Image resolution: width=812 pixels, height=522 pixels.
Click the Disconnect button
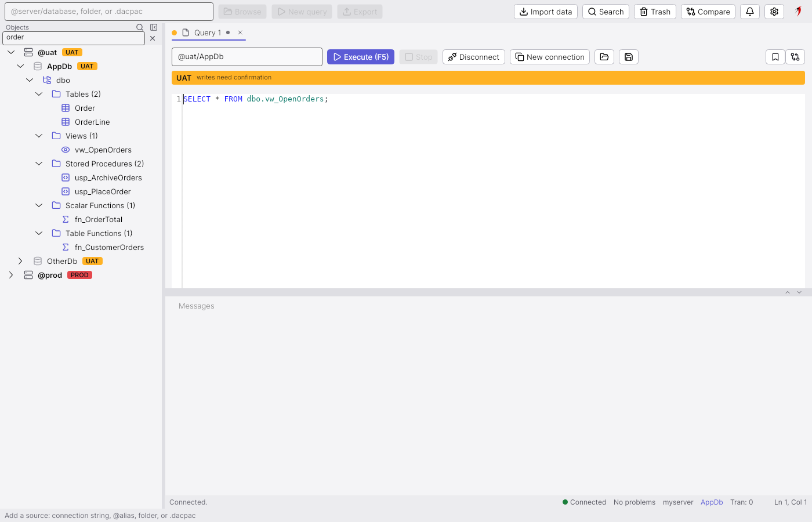click(x=474, y=57)
